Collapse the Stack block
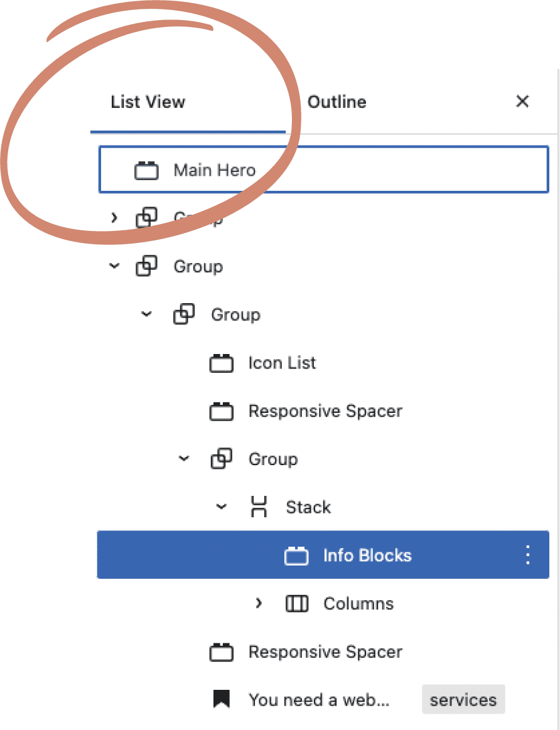 coord(221,507)
